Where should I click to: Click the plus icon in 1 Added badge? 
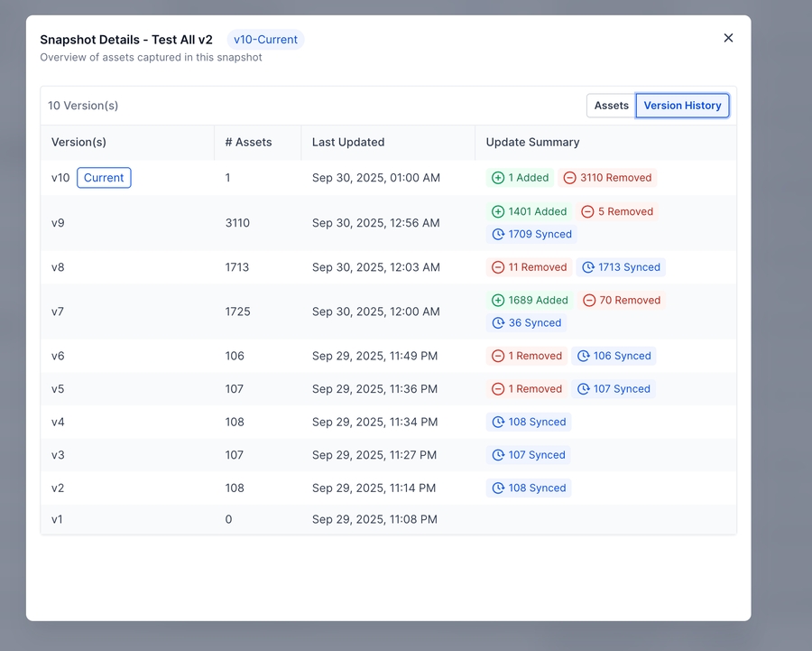498,178
